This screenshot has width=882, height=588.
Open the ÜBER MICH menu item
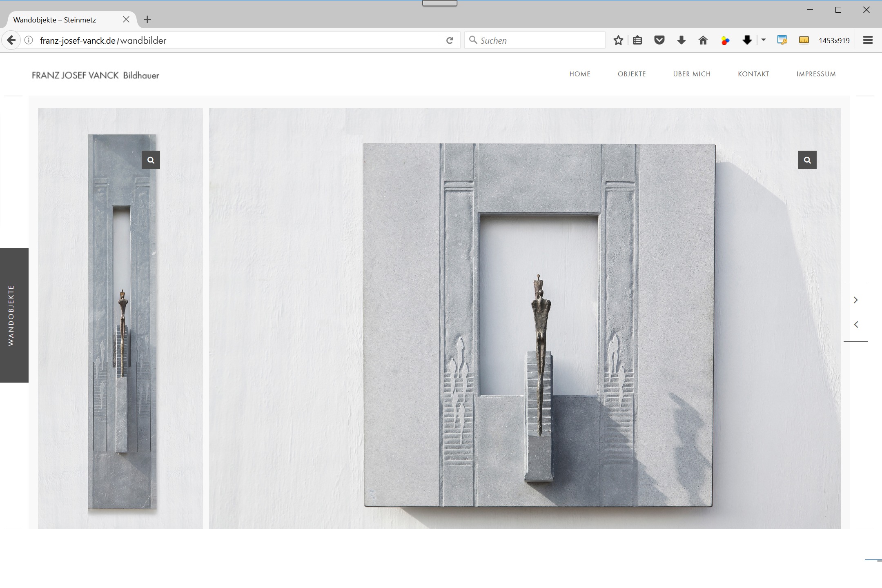[692, 74]
